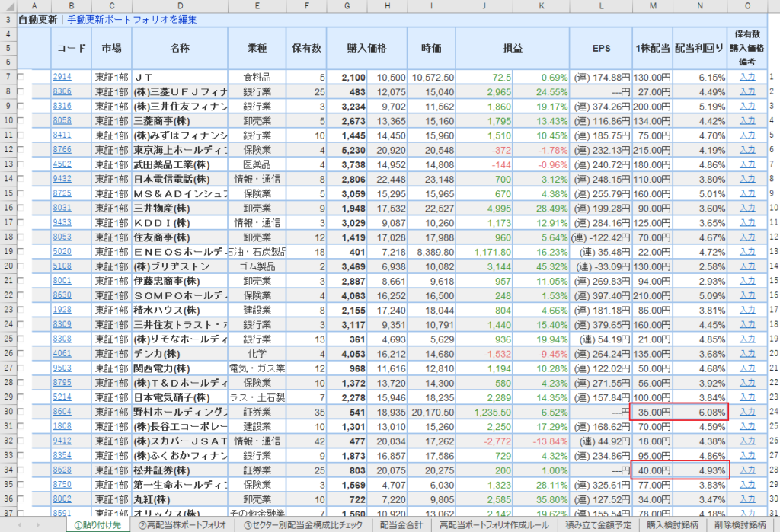
Task: Open the 配当金合計 sheet tab
Action: [x=401, y=524]
